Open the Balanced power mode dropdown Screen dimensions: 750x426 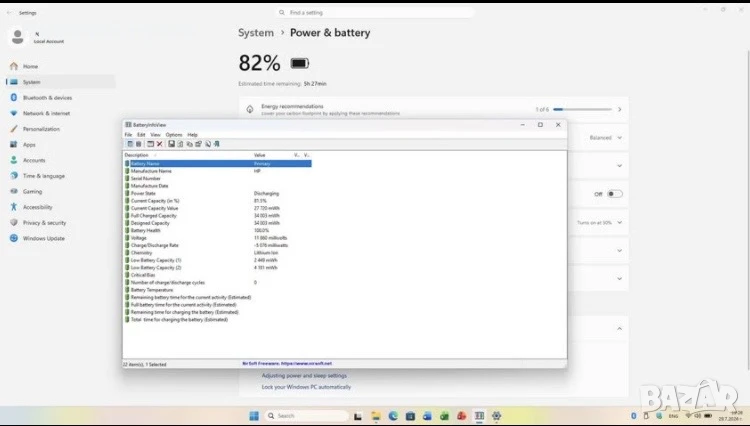click(606, 138)
